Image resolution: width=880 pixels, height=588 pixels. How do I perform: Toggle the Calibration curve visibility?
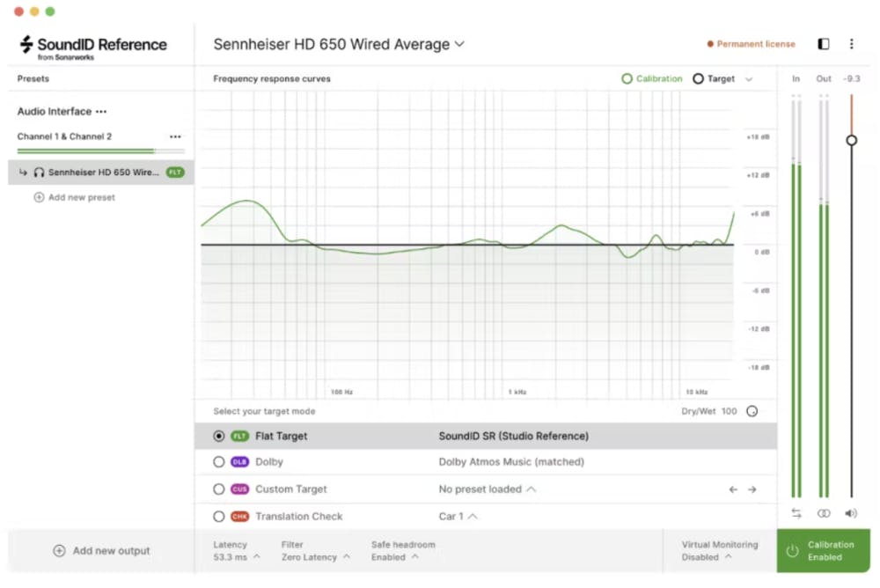click(652, 79)
